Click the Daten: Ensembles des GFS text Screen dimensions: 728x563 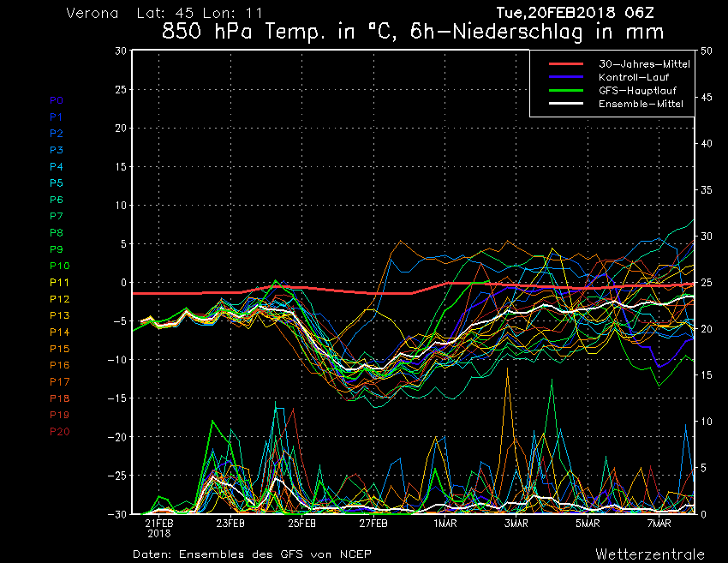tap(252, 554)
